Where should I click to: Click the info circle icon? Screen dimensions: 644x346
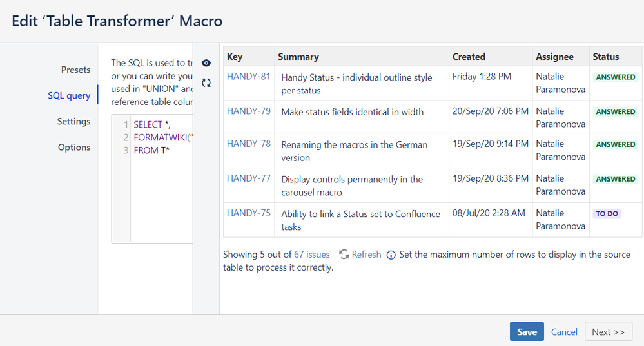click(x=391, y=255)
